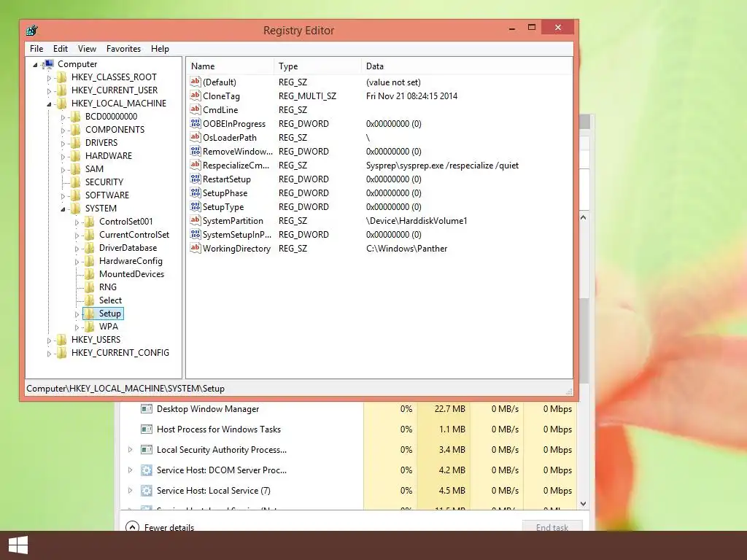The image size is (747, 560).
Task: Select the OOBEInProgress DWORD icon
Action: click(x=196, y=123)
